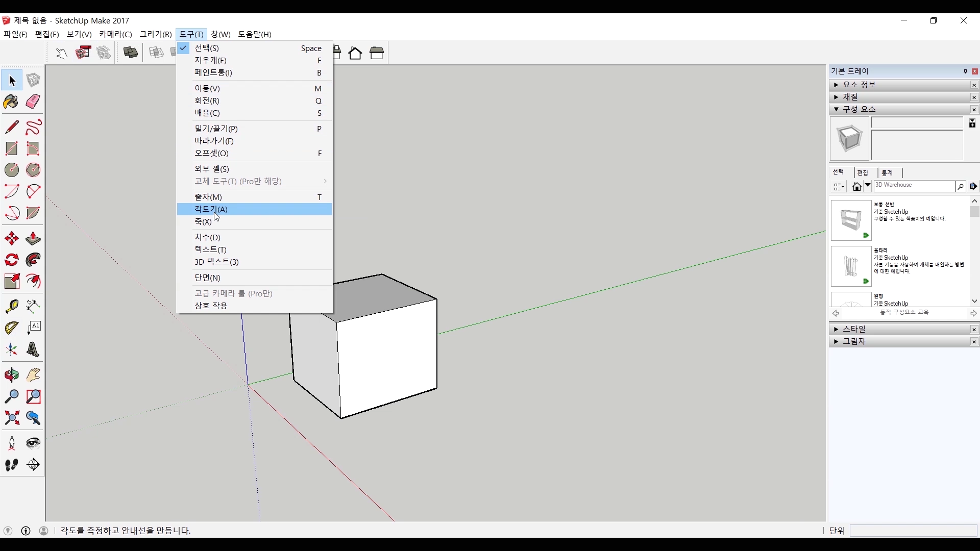Viewport: 980px width, 551px height.
Task: Choose 각도기(A) from the tools menu
Action: [x=211, y=209]
